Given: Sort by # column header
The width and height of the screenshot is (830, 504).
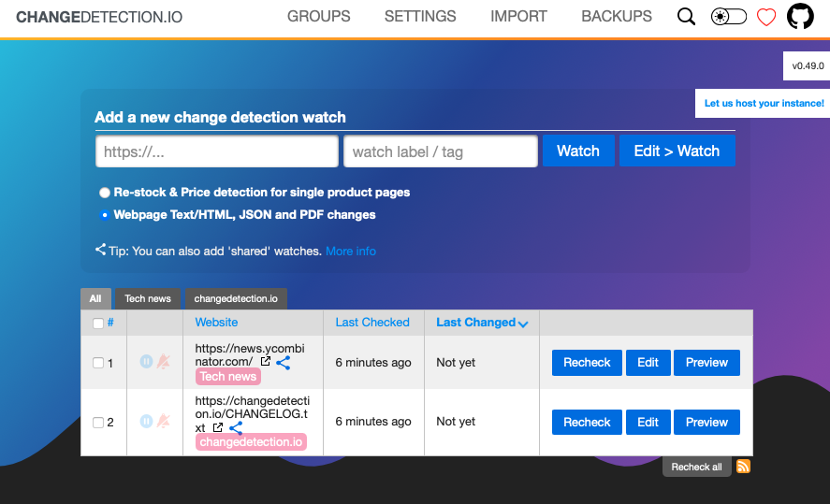Looking at the screenshot, I should pos(110,323).
